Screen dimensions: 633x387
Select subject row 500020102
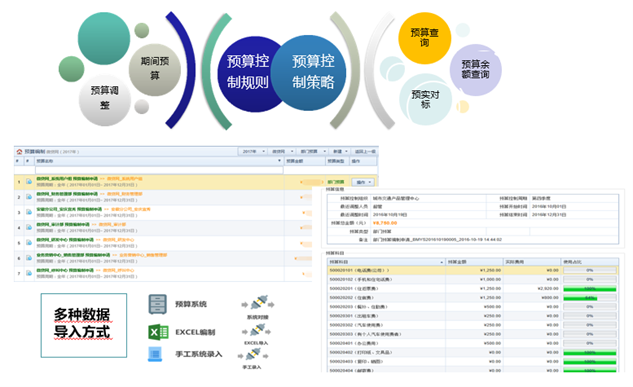tap(472, 279)
